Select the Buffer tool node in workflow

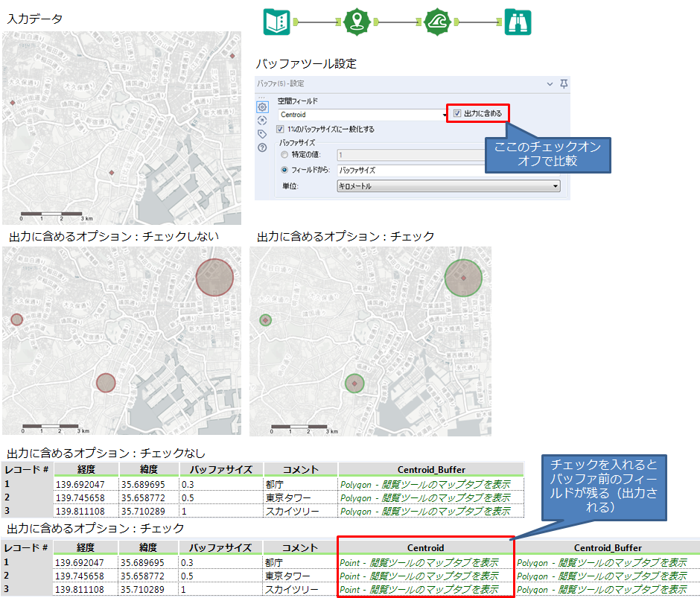[438, 22]
